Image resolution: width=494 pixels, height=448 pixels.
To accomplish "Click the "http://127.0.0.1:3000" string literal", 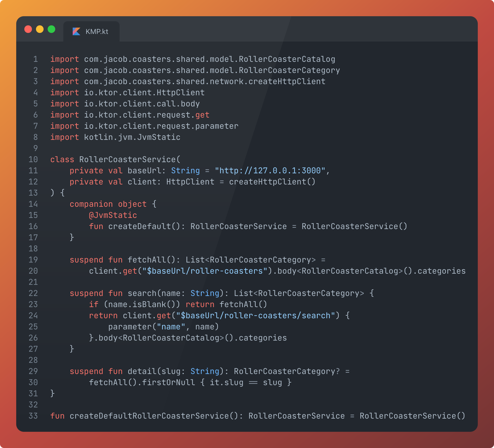I will point(270,171).
